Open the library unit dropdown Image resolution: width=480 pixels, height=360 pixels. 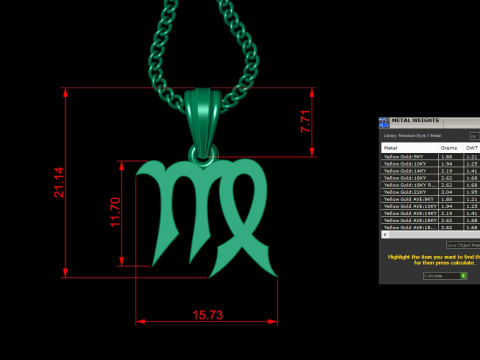[x=474, y=136]
